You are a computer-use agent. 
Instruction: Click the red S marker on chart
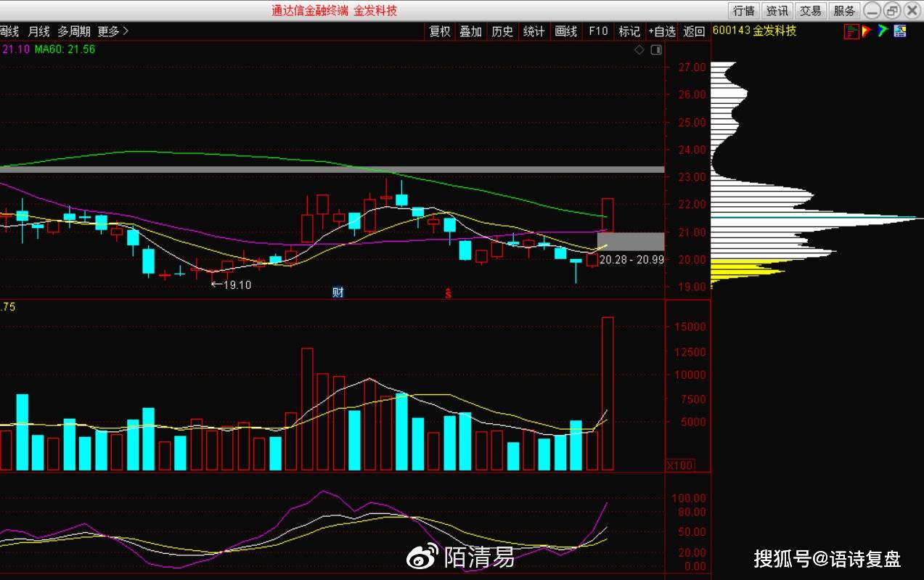[x=449, y=293]
